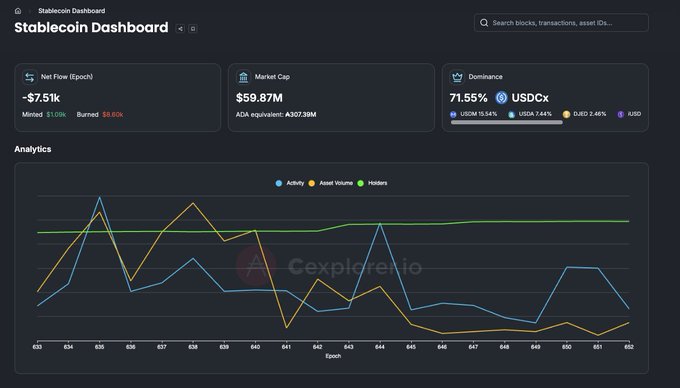The width and height of the screenshot is (680, 388).
Task: Click the USDA 7.44% entry
Action: coord(530,114)
